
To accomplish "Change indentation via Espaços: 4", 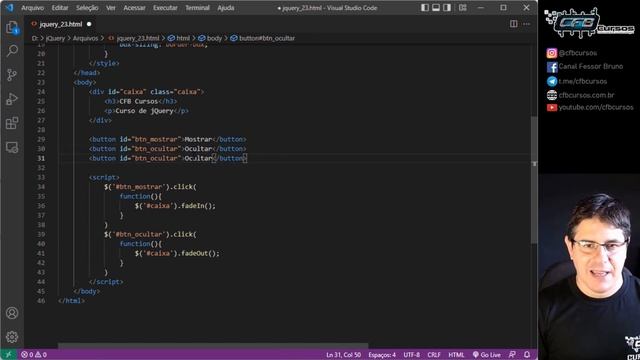I will [x=382, y=355].
